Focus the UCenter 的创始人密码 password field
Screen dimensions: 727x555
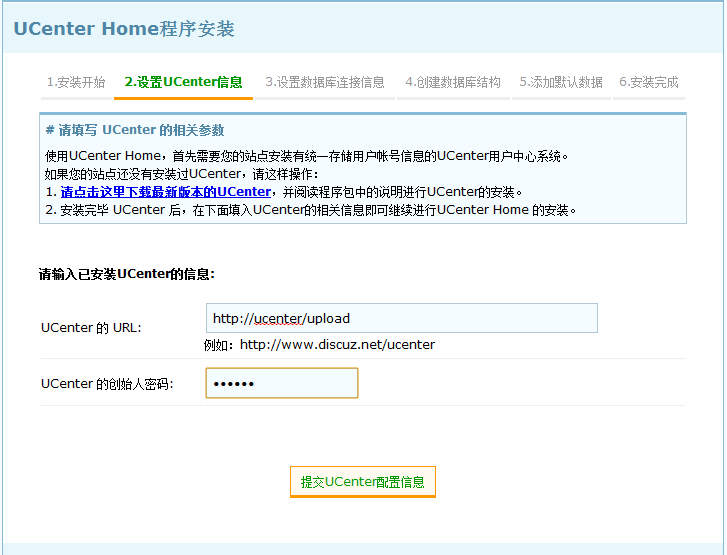282,383
